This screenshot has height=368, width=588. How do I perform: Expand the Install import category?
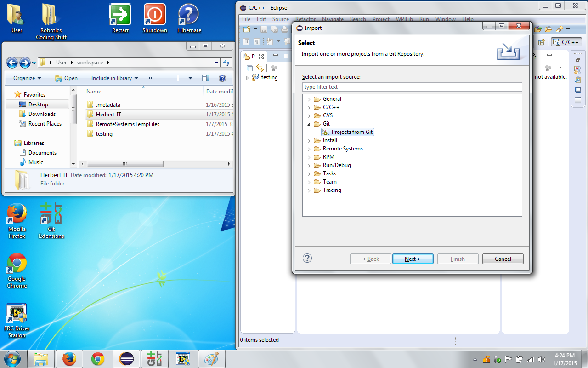coord(309,140)
